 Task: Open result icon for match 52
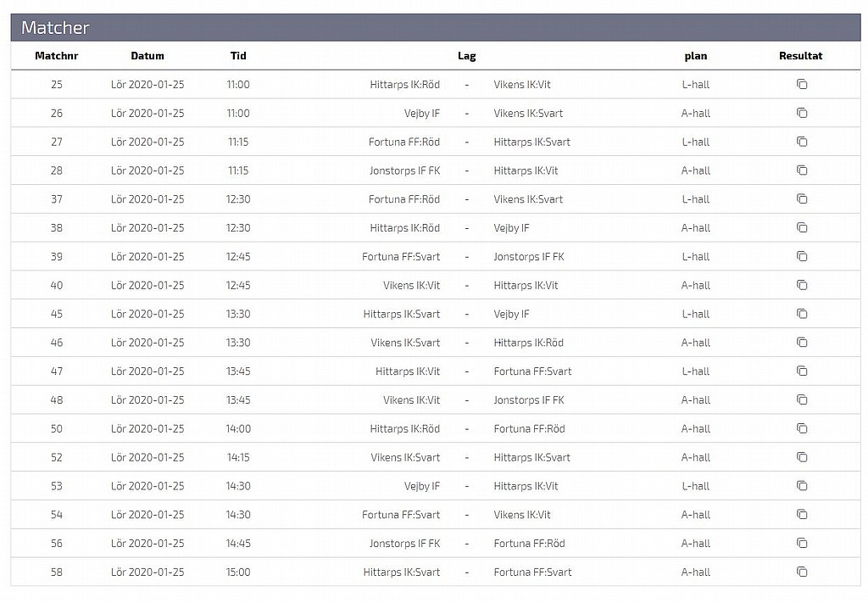[802, 457]
